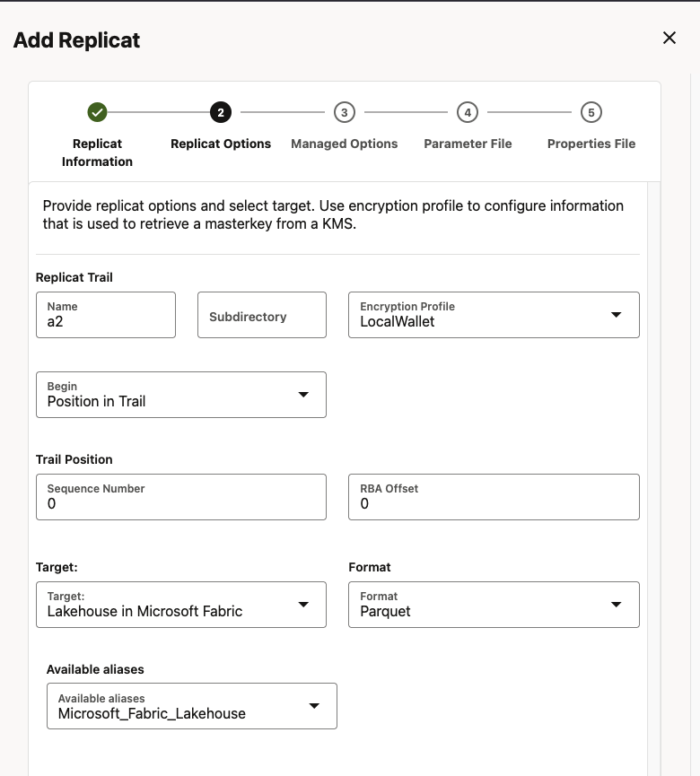Jump to Properties File step label
The image size is (700, 776).
click(x=591, y=144)
